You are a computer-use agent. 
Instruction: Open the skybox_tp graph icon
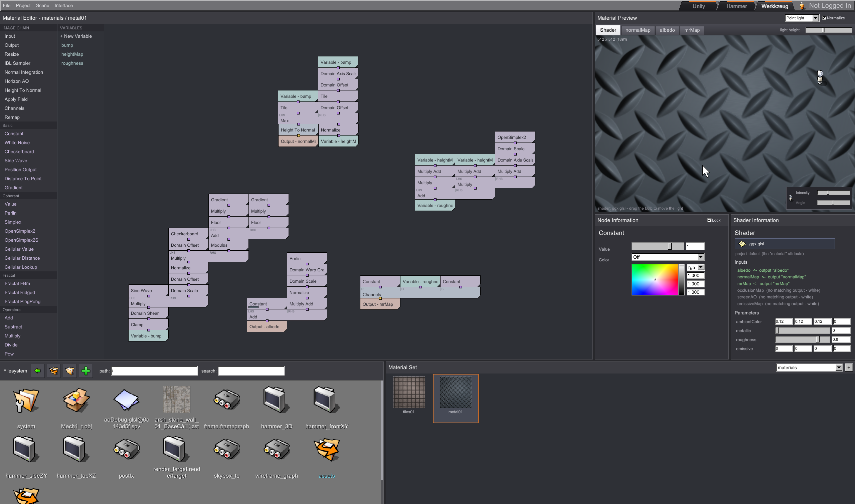(x=227, y=450)
